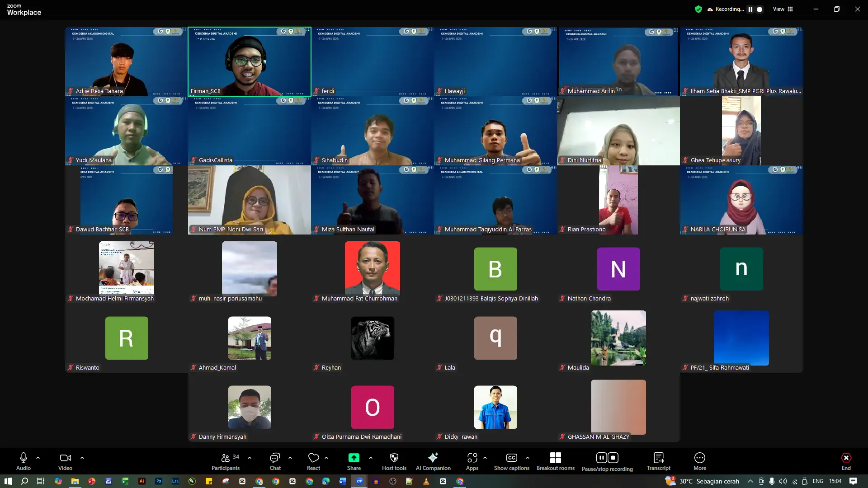Click the End meeting button

[x=846, y=461]
